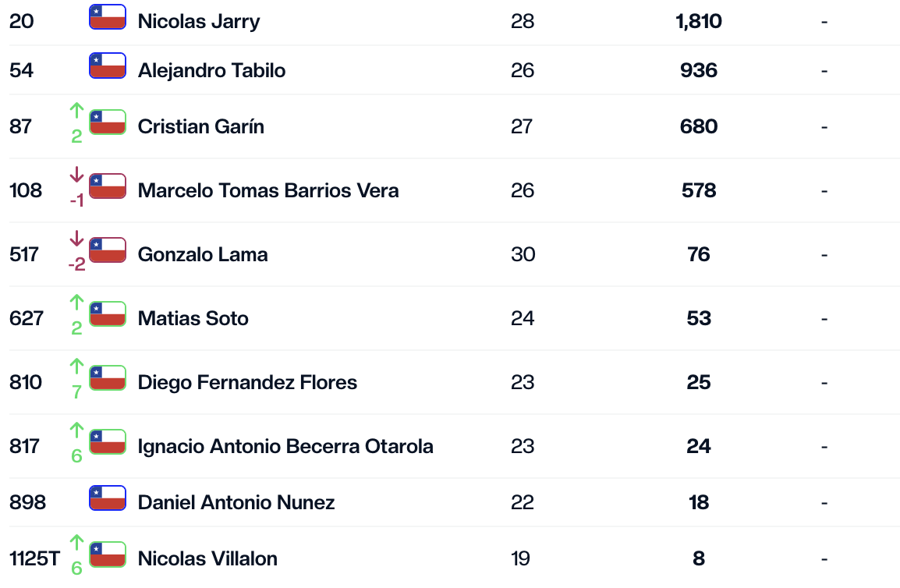Open Alejandro Tabilo player link
900x588 pixels.
(211, 71)
